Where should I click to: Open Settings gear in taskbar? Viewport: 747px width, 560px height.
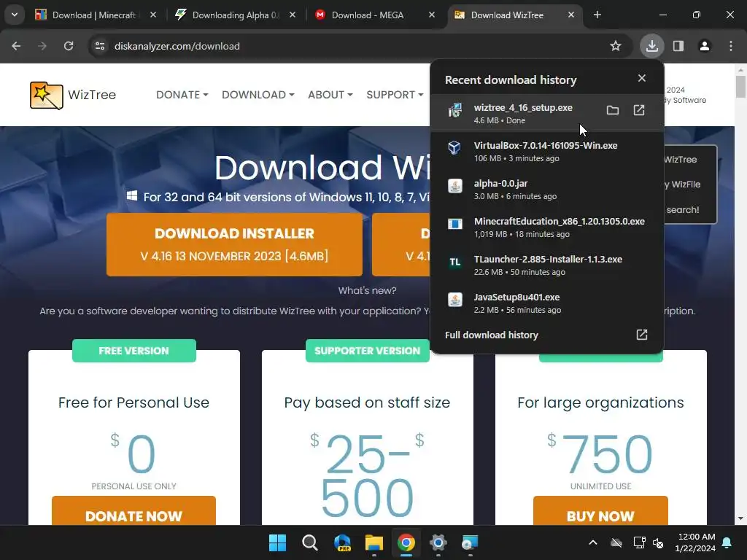pyautogui.click(x=438, y=542)
